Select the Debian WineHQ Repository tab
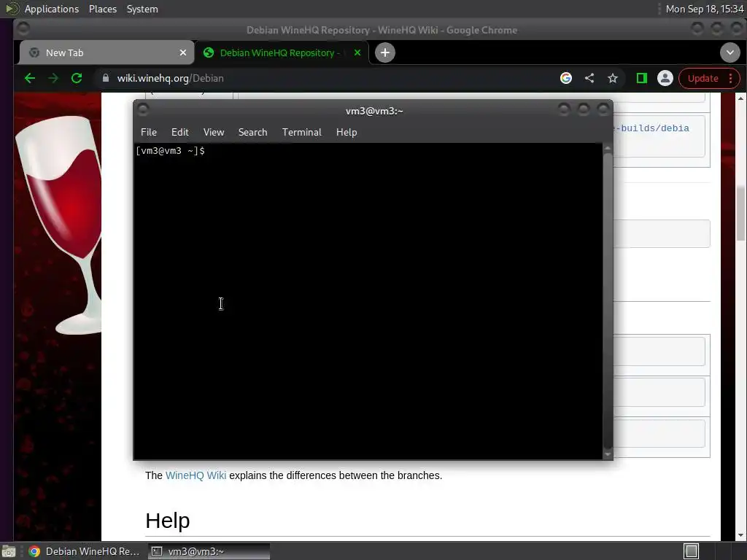Image resolution: width=747 pixels, height=560 pixels. 282,52
